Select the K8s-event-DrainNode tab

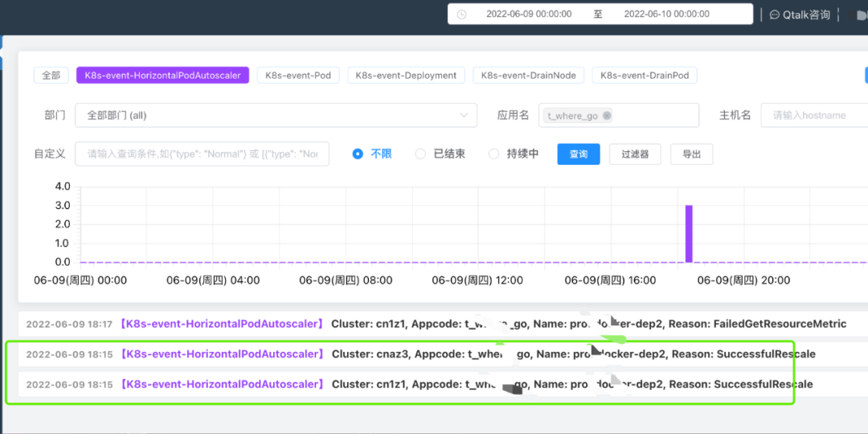(x=528, y=76)
